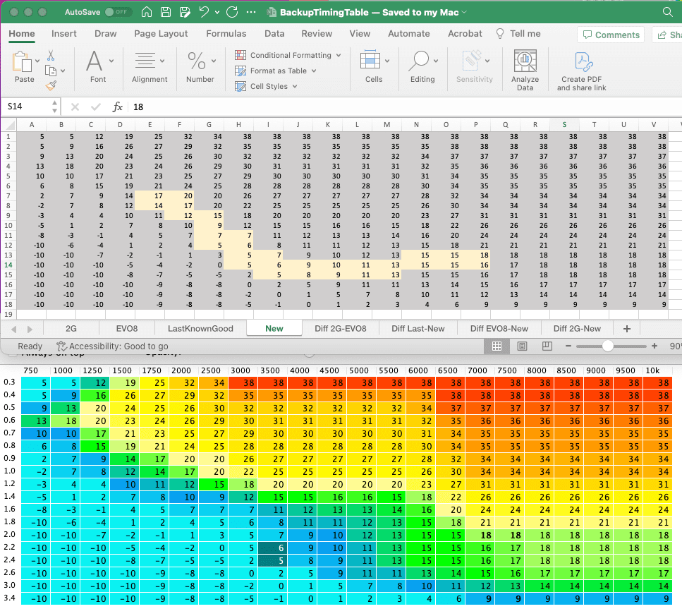Open the Alignment group menu
Screen dimensions: 682x616
tap(150, 66)
